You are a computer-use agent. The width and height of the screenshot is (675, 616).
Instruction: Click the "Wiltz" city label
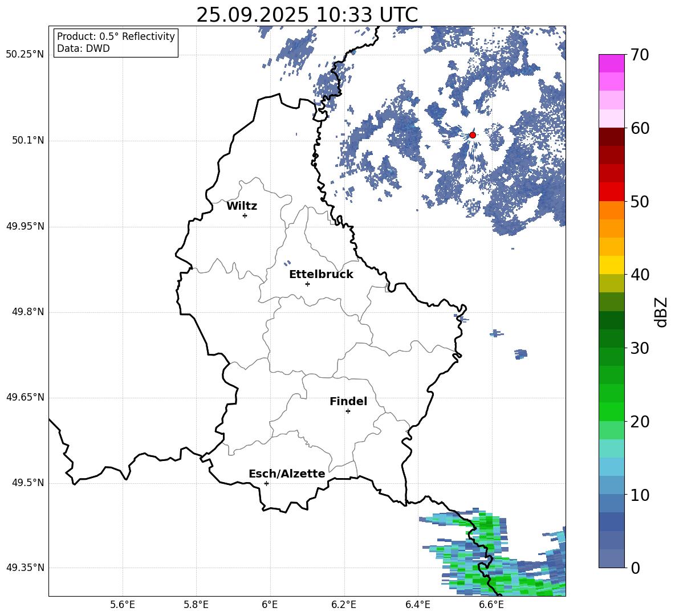[242, 206]
